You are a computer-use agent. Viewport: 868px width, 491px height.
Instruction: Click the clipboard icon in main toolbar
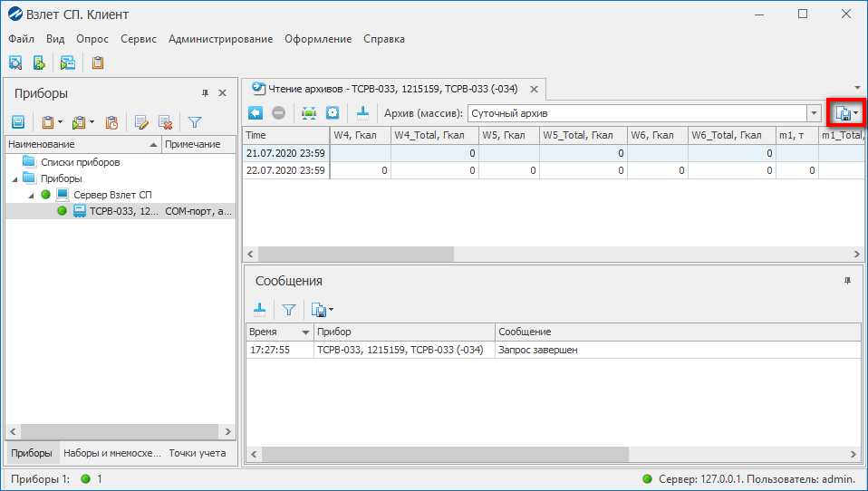pos(98,63)
